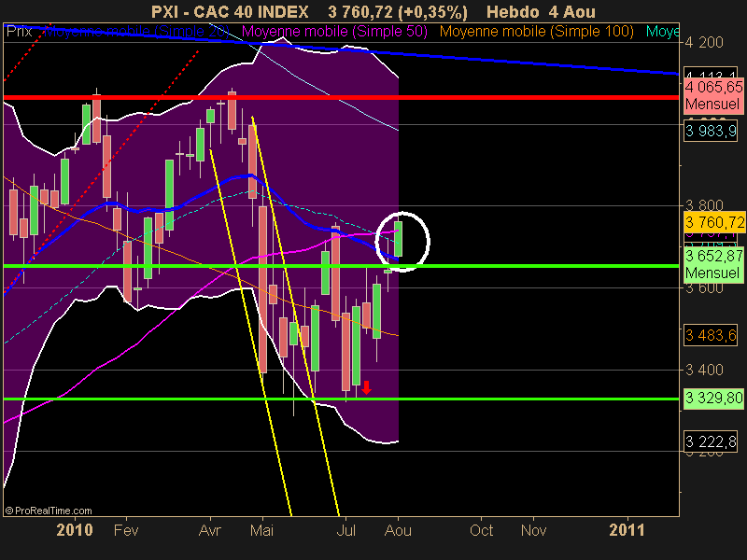Click the Jul month label
The height and width of the screenshot is (560, 747).
coord(345,530)
